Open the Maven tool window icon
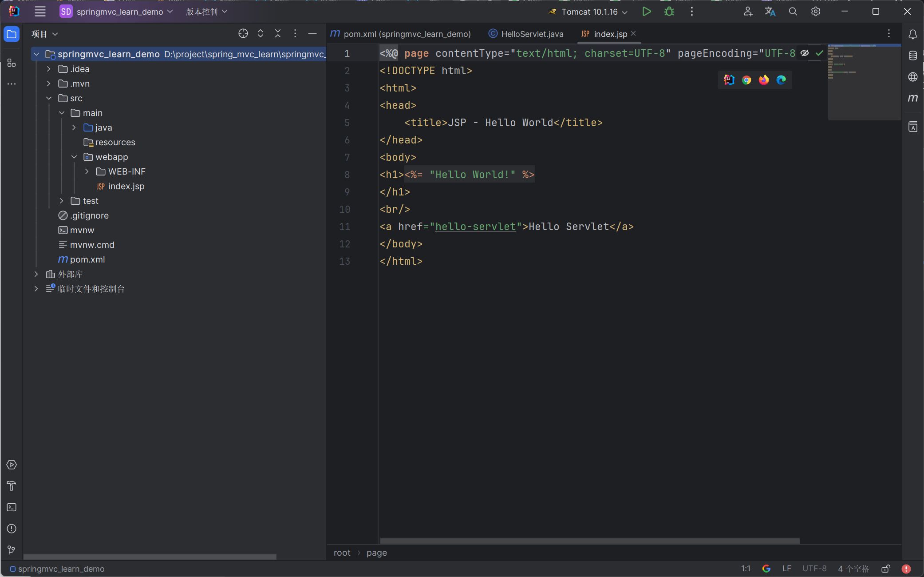The width and height of the screenshot is (924, 577). [912, 98]
